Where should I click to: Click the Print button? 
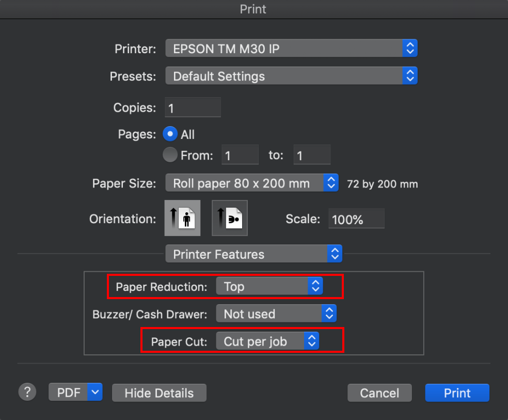(x=456, y=393)
